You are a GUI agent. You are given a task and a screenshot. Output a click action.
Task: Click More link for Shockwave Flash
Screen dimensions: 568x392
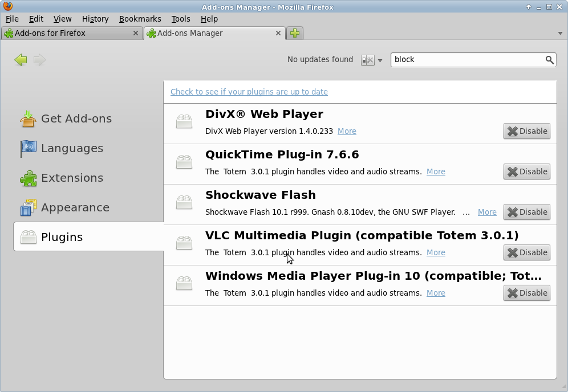pyautogui.click(x=487, y=212)
